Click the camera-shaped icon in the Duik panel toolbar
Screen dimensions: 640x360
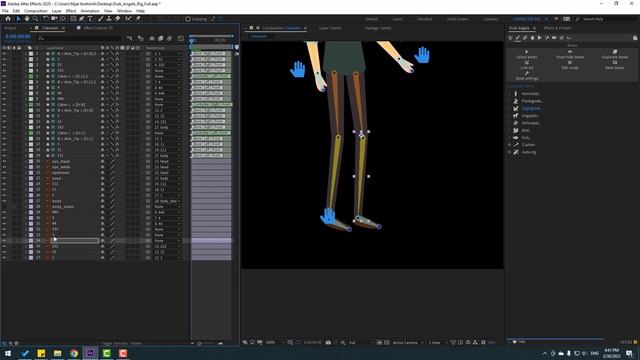[554, 38]
